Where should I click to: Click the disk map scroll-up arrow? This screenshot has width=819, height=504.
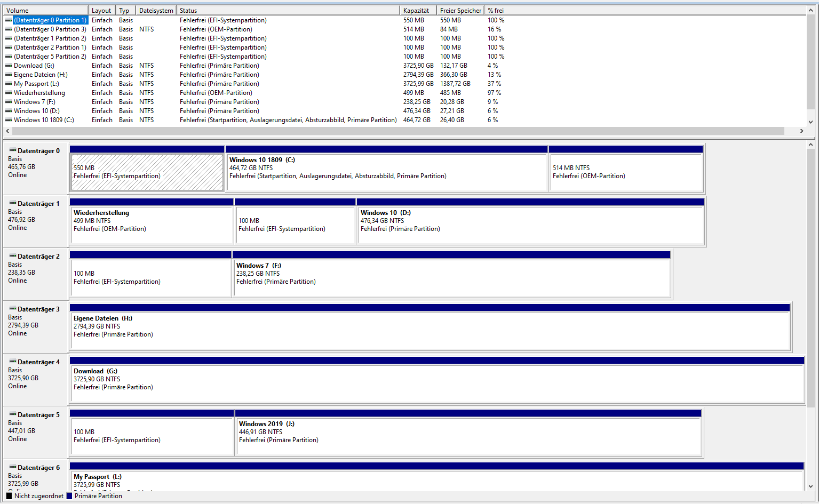click(x=811, y=145)
